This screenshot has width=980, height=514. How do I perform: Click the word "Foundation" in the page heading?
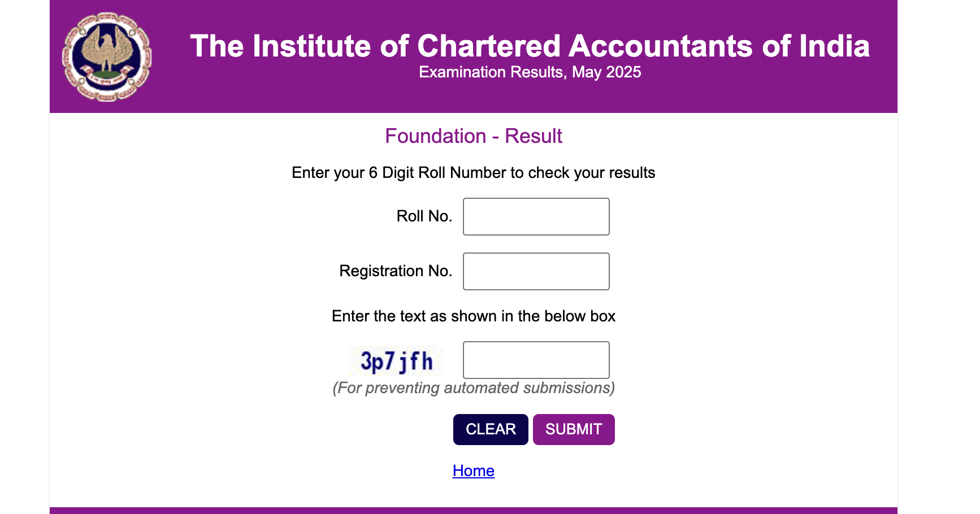click(435, 136)
